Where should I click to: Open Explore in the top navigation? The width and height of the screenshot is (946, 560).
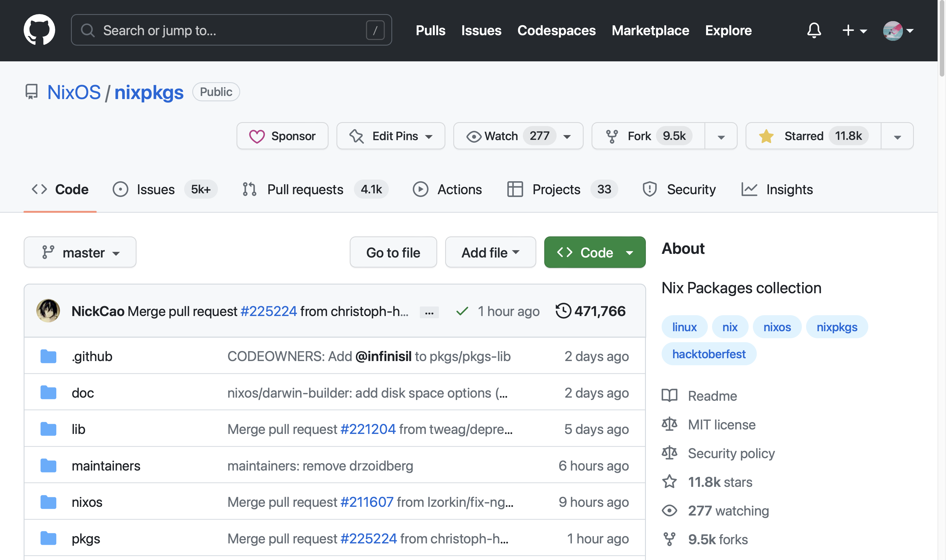pyautogui.click(x=729, y=30)
